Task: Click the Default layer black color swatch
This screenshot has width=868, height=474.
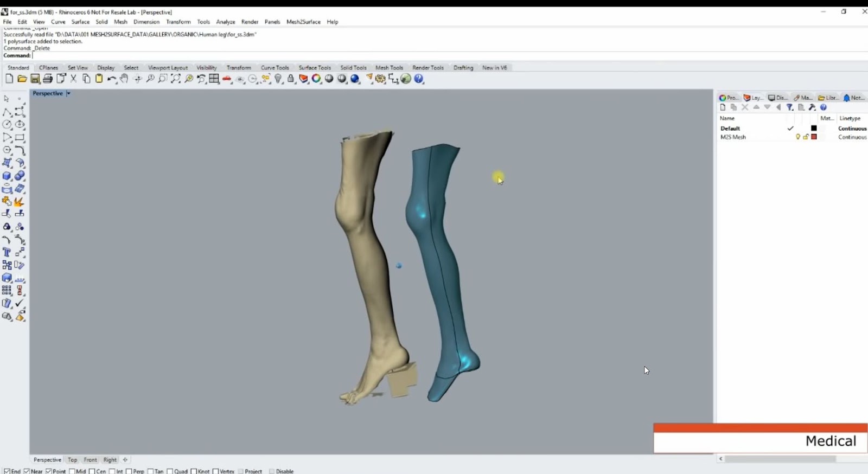Action: click(x=814, y=129)
